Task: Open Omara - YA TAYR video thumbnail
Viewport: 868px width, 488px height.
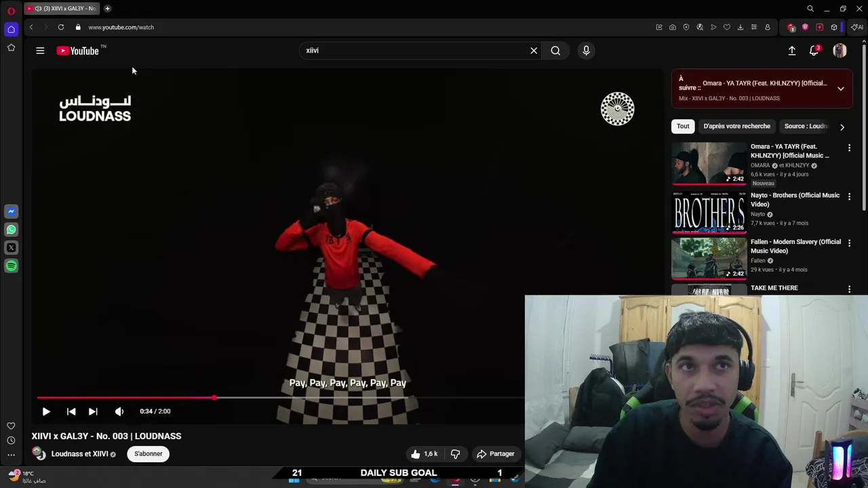Action: [x=709, y=163]
